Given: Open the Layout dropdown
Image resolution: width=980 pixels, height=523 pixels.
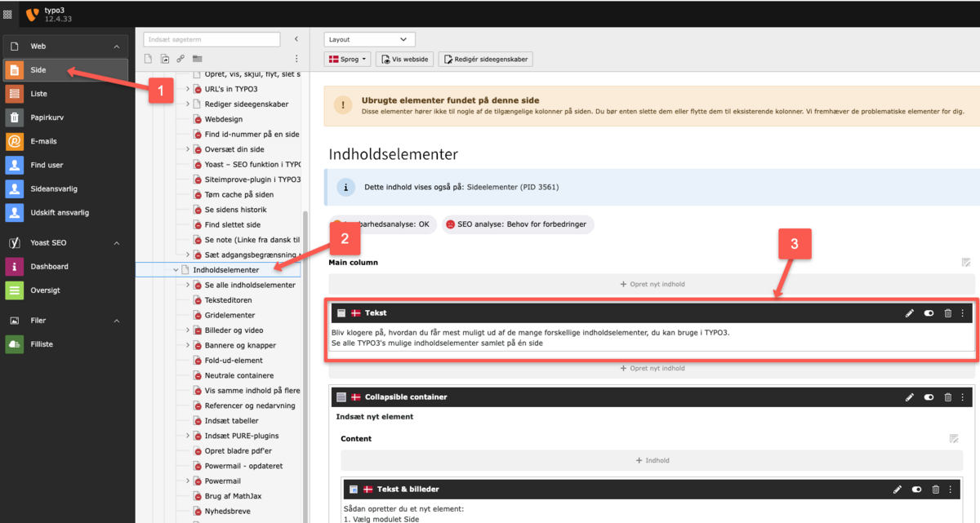Looking at the screenshot, I should coord(369,39).
